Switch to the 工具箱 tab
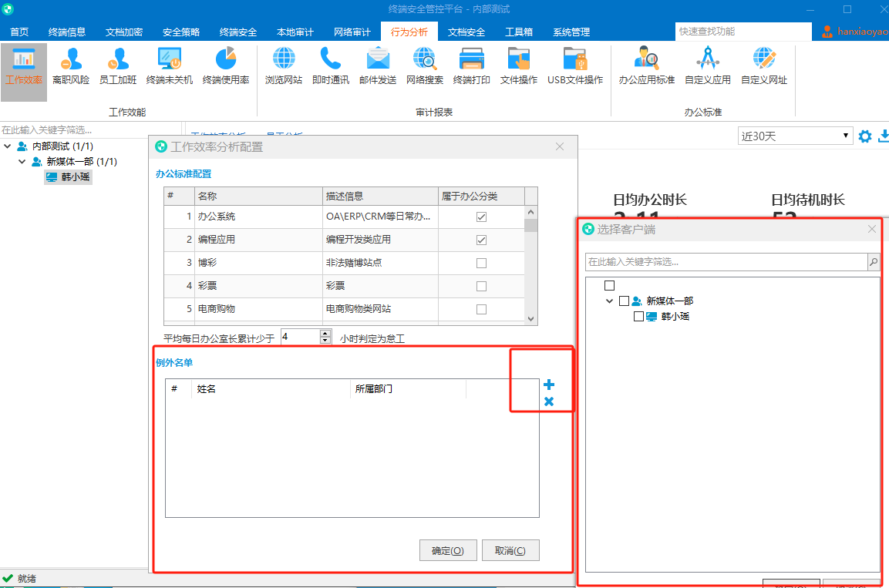Screen dimensions: 889x588 pyautogui.click(x=519, y=32)
